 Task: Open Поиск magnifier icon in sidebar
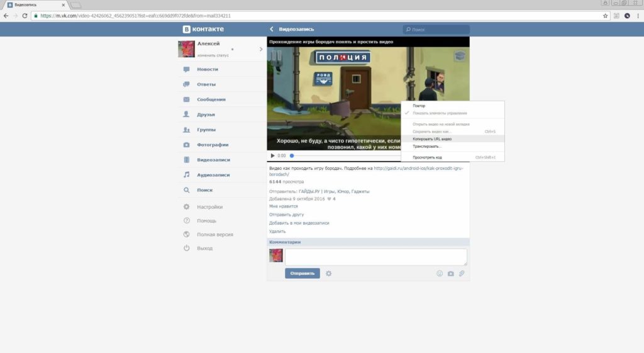(186, 190)
